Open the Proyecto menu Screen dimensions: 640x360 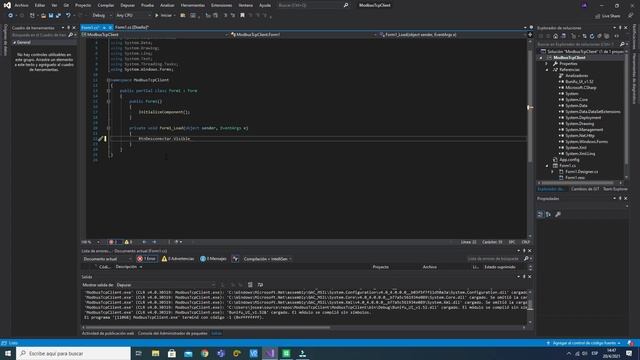coord(83,5)
